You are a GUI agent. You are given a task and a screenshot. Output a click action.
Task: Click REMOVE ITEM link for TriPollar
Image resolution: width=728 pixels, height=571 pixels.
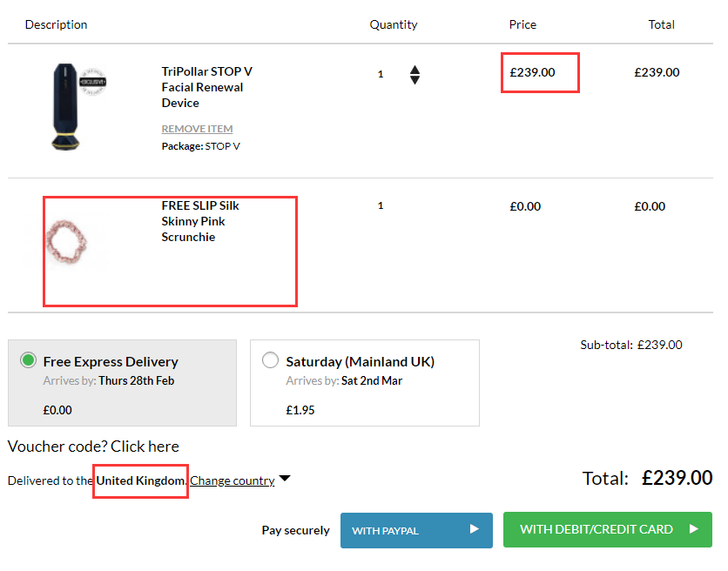[x=197, y=129]
